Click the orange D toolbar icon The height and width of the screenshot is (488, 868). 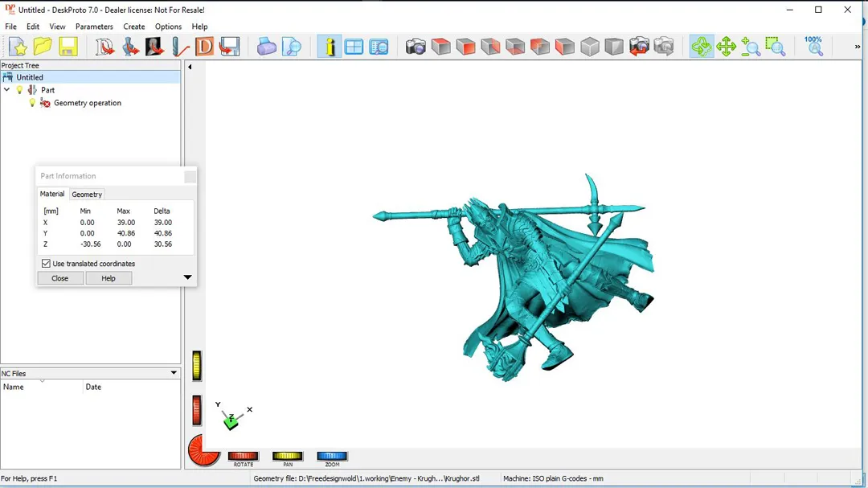click(205, 47)
